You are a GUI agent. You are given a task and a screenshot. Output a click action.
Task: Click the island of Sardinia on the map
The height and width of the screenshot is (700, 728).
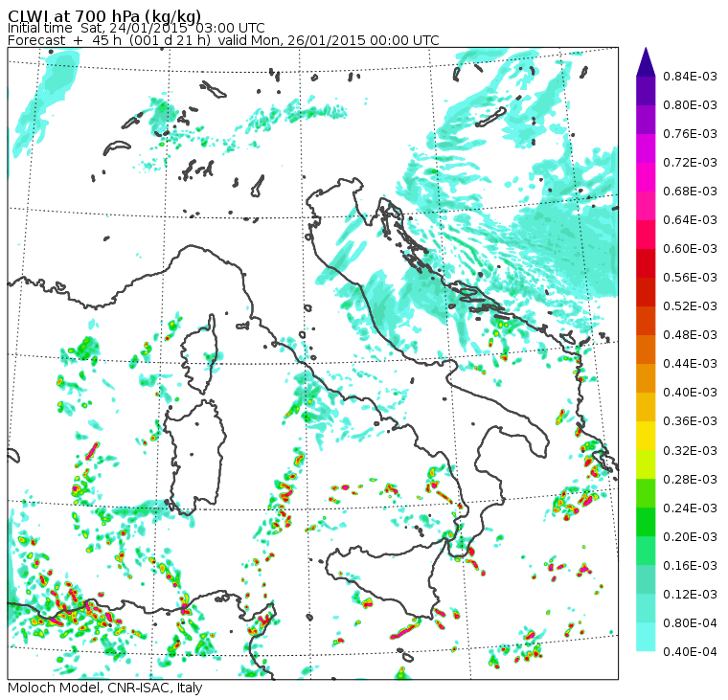click(194, 457)
